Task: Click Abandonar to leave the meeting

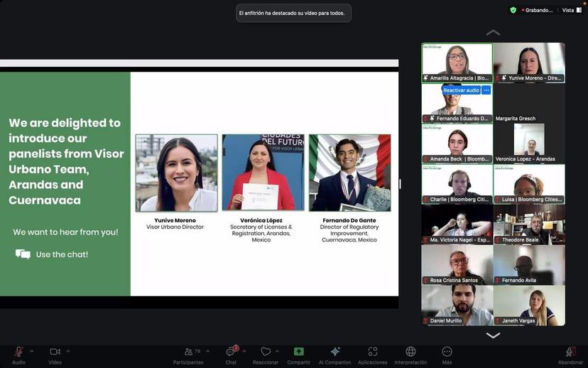Action: pyautogui.click(x=570, y=352)
